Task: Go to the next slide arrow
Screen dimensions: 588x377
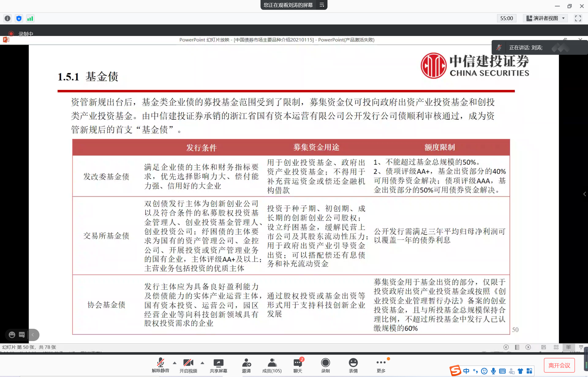Action: pyautogui.click(x=528, y=347)
